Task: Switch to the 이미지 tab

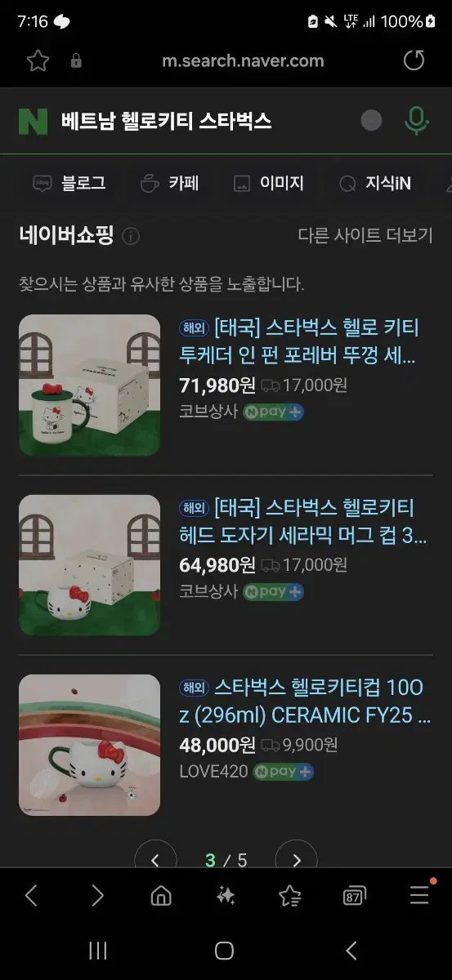Action: click(269, 183)
